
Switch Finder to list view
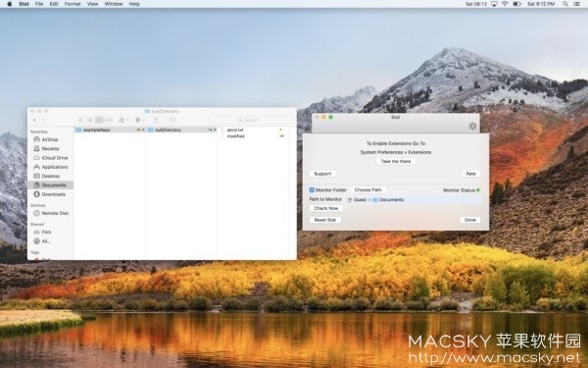(x=90, y=120)
